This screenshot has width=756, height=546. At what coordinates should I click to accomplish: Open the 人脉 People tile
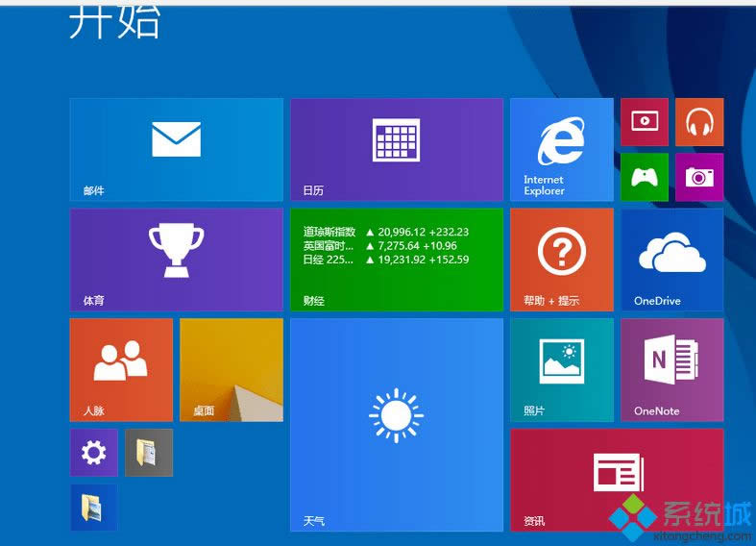coord(121,370)
